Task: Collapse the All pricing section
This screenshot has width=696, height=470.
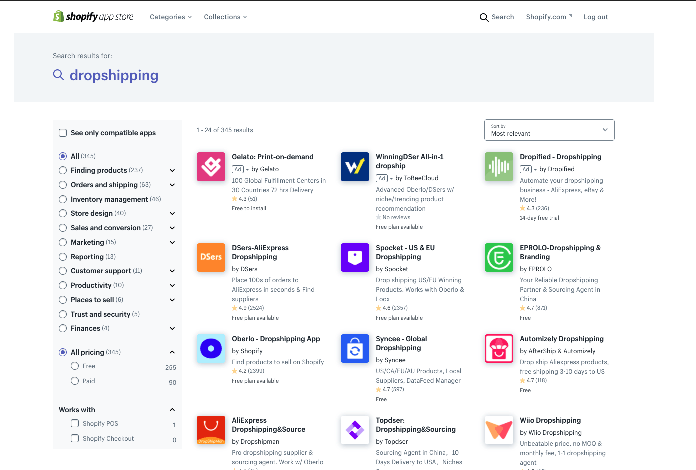Action: 172,352
